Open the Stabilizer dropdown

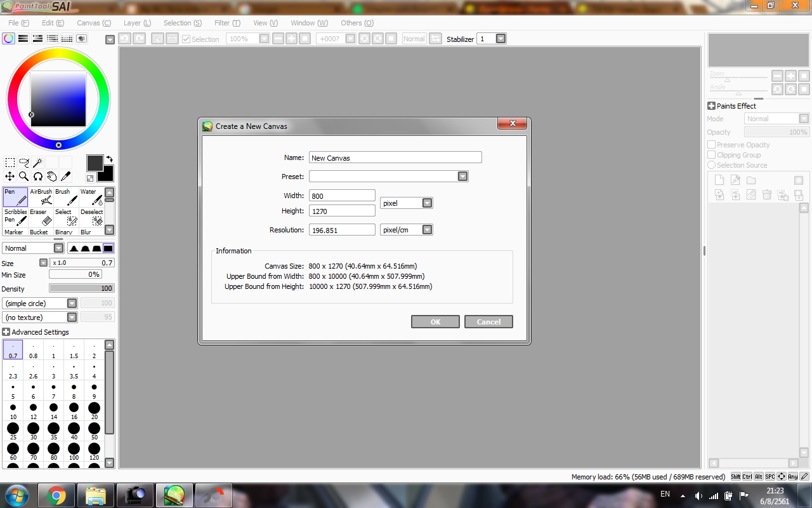point(501,39)
